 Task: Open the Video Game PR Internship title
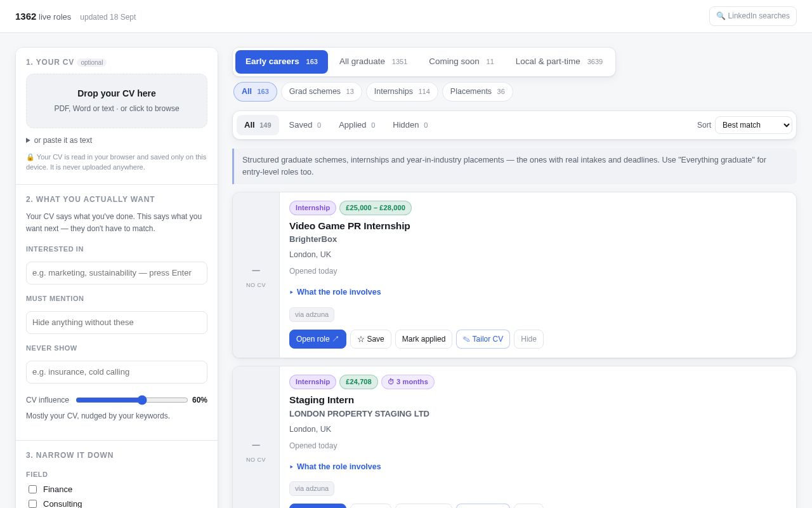(350, 226)
